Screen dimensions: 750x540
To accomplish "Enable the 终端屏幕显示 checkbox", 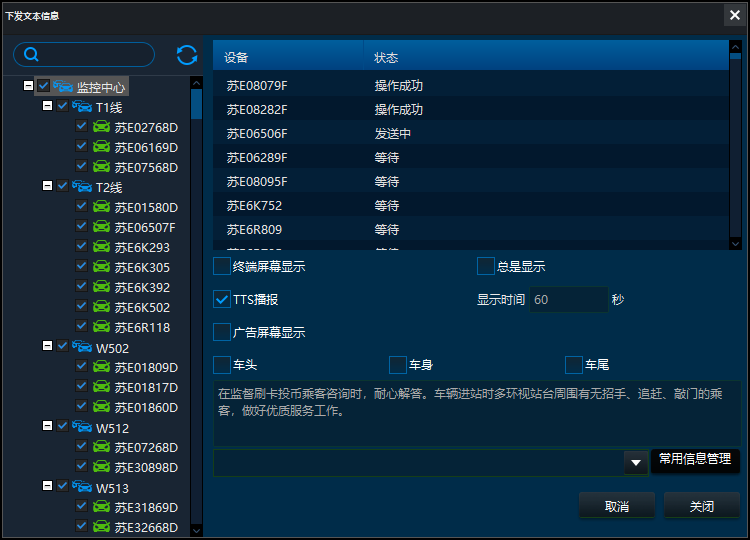I will coord(222,266).
